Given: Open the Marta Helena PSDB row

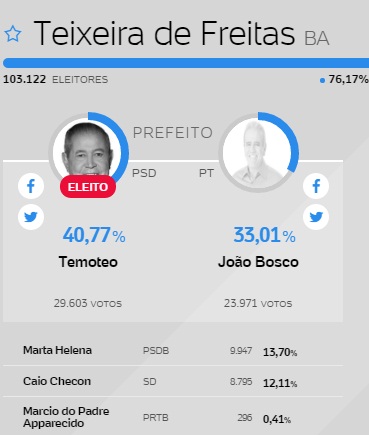Looking at the screenshot, I should point(173,350).
